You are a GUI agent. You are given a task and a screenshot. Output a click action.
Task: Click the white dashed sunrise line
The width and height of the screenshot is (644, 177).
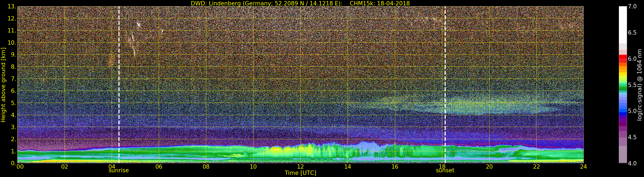point(119,85)
